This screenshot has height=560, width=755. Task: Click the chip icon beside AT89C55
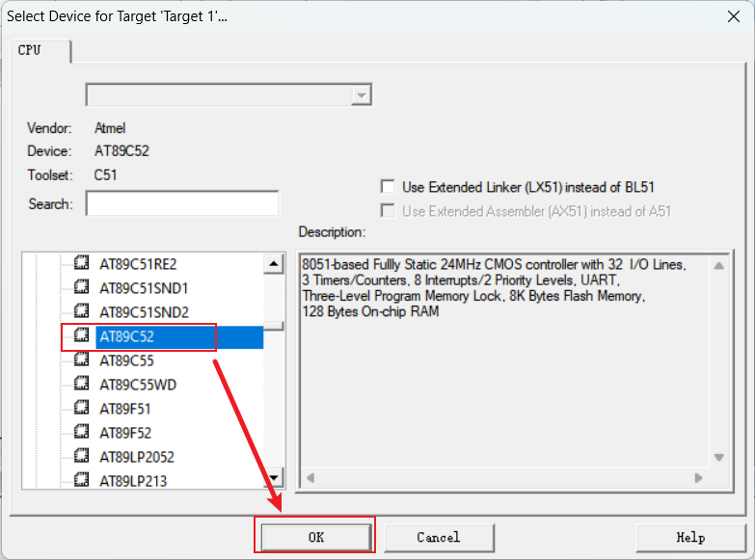[x=81, y=360]
